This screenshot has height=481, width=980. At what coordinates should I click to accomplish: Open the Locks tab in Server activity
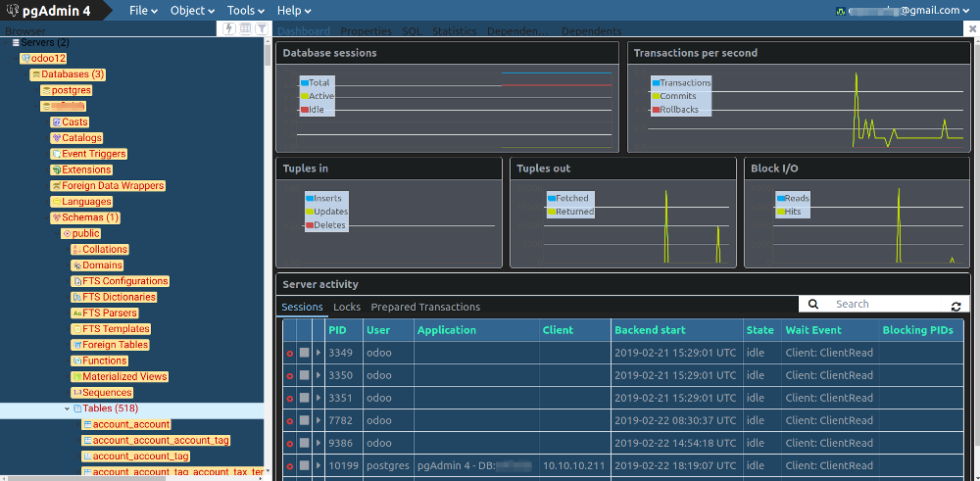point(347,307)
